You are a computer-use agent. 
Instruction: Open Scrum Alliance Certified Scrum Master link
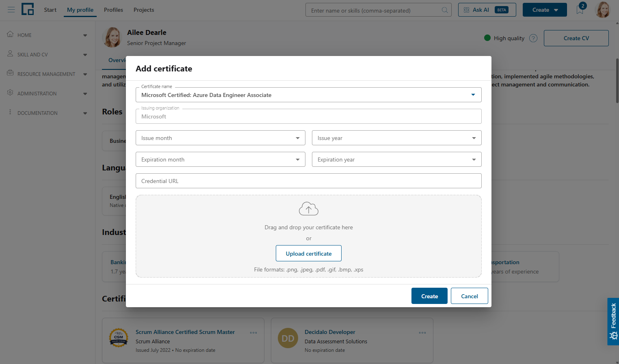click(x=185, y=332)
